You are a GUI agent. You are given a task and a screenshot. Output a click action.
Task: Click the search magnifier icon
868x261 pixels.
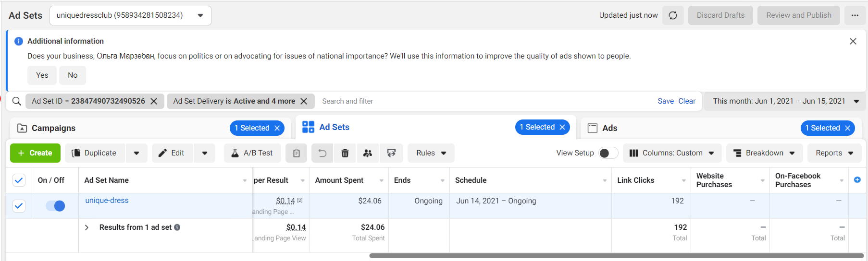click(17, 101)
